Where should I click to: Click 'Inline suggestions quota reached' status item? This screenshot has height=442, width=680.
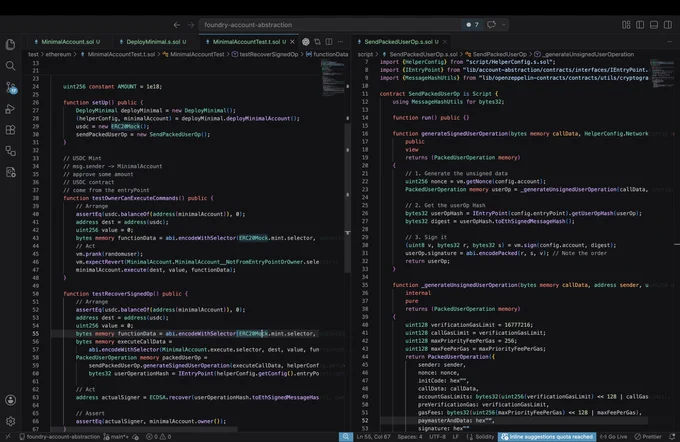(x=547, y=437)
